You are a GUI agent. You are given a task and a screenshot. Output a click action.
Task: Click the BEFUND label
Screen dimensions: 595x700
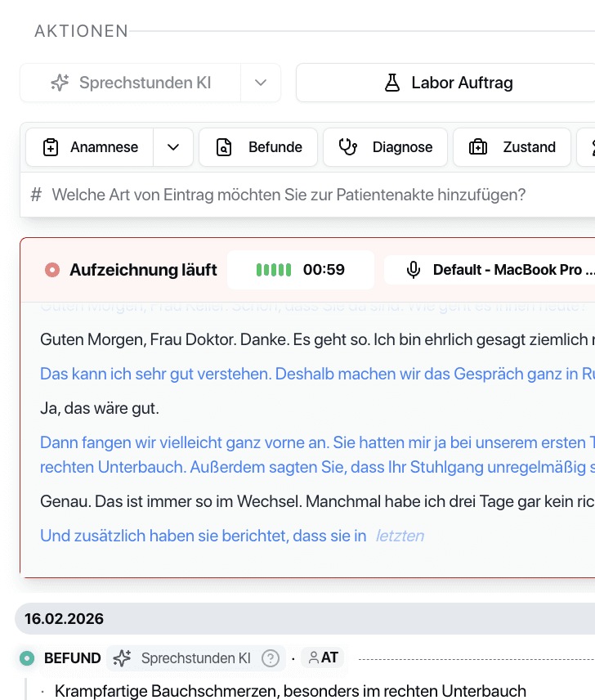pos(72,658)
